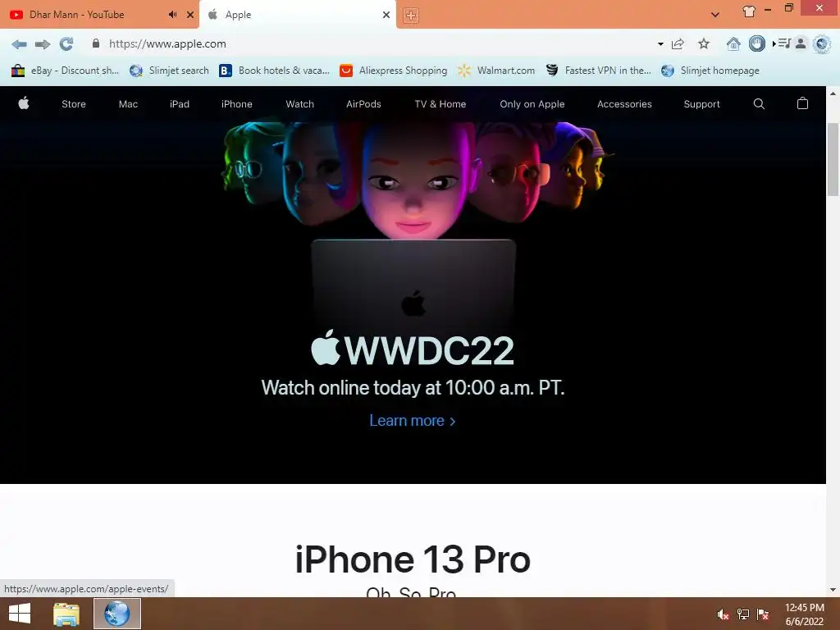Open the eBay bookmark
The image size is (840, 630).
[65, 71]
